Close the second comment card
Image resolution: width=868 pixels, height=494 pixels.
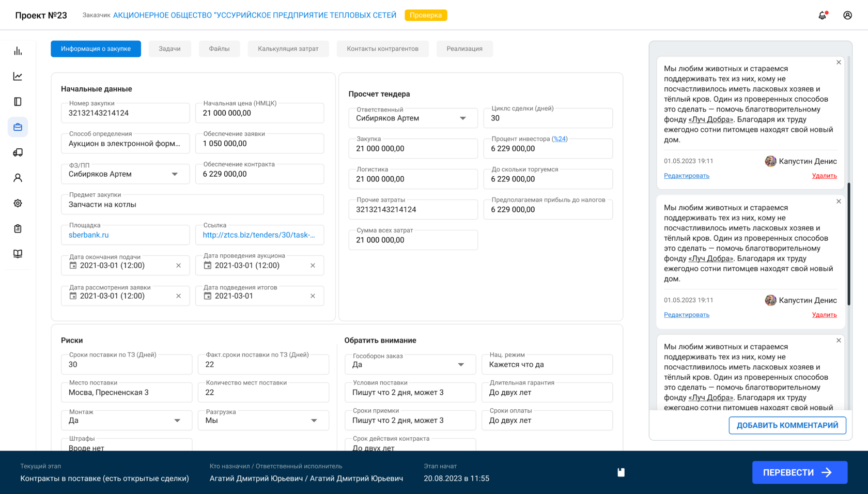point(839,202)
